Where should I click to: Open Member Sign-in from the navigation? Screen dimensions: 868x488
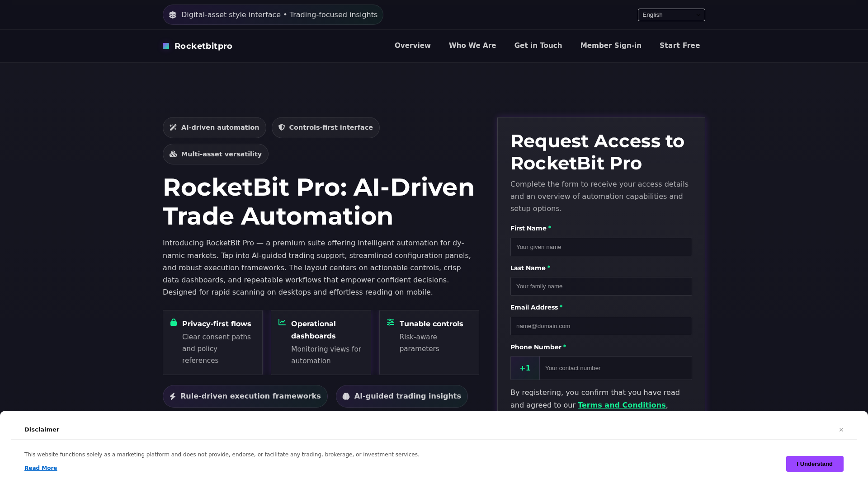point(611,46)
